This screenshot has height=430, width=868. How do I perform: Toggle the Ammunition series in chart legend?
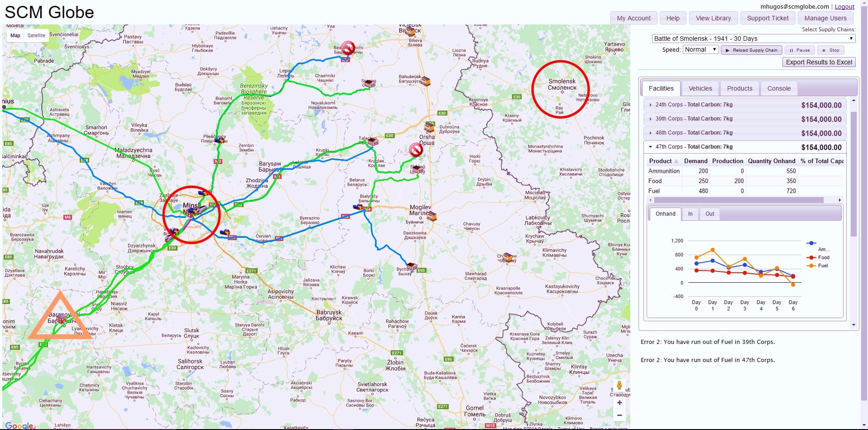819,246
